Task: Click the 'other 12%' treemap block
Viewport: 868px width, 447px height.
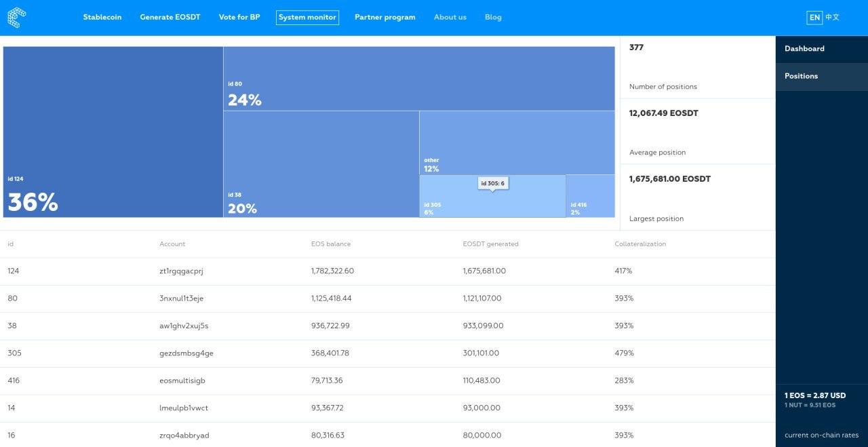Action: coord(517,143)
